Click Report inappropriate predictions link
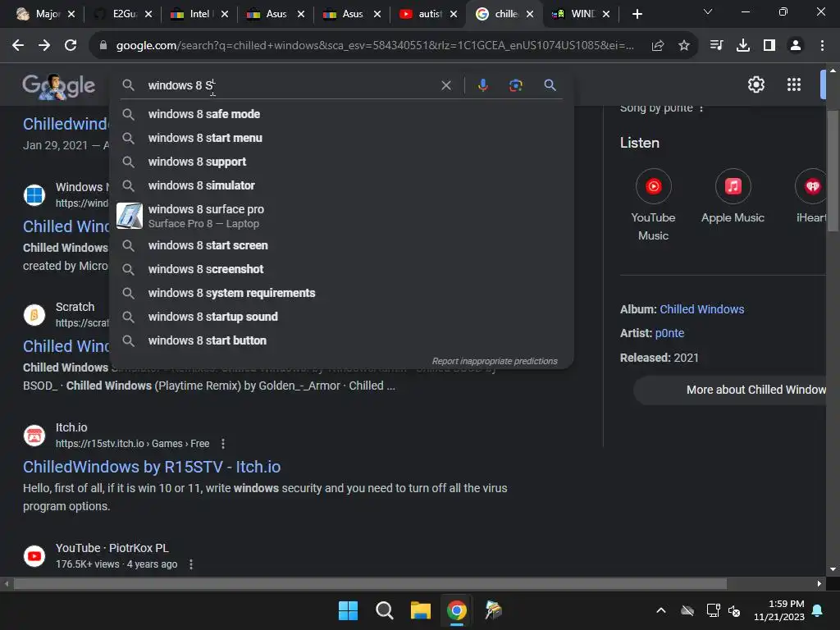The image size is (840, 630). pos(495,361)
